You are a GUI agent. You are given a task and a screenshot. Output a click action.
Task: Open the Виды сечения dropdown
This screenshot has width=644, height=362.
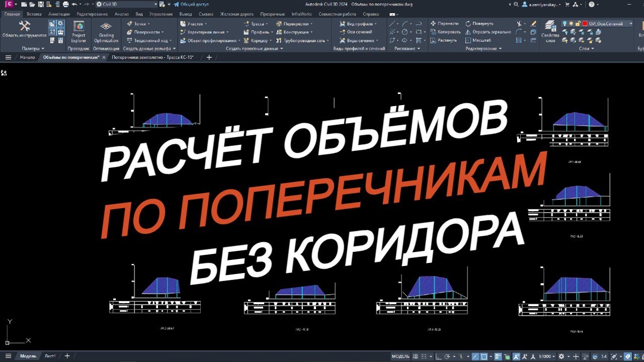click(x=358, y=40)
